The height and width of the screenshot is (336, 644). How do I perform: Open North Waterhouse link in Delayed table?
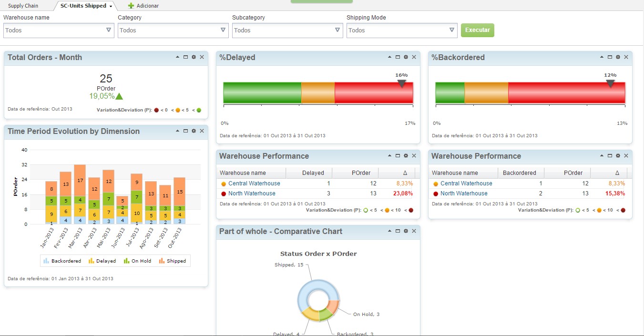(x=252, y=193)
